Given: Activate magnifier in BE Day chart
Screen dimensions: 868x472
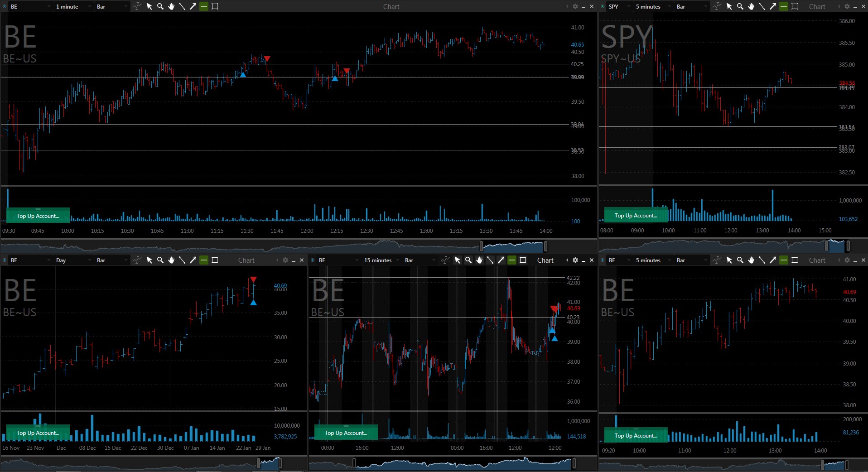Looking at the screenshot, I should point(160,260).
